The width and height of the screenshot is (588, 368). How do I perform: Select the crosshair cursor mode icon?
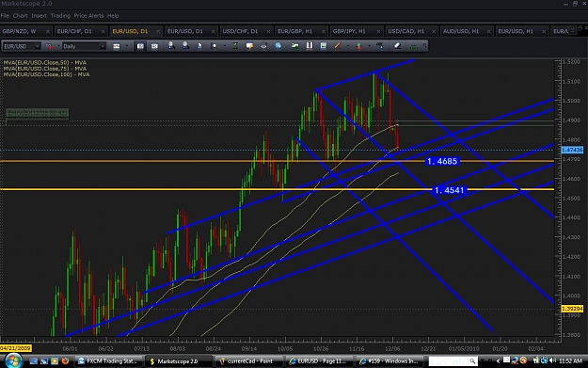pyautogui.click(x=214, y=46)
